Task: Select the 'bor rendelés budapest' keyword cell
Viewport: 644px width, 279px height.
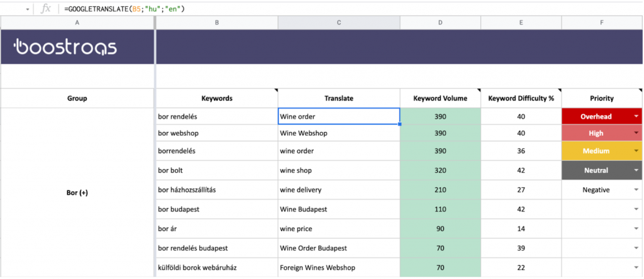Action: [x=217, y=248]
